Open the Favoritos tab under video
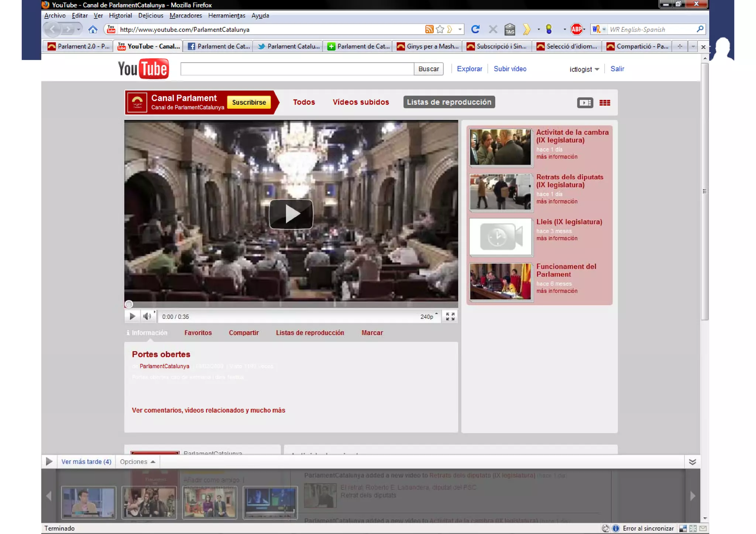 click(198, 333)
